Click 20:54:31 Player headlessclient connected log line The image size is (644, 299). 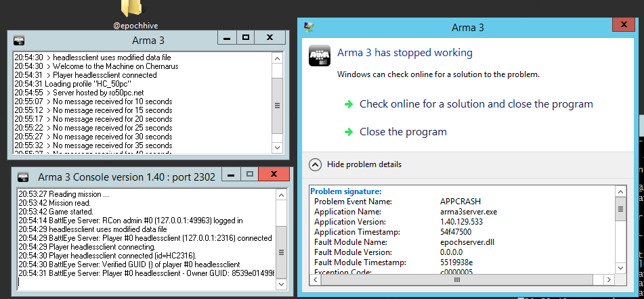[86, 75]
